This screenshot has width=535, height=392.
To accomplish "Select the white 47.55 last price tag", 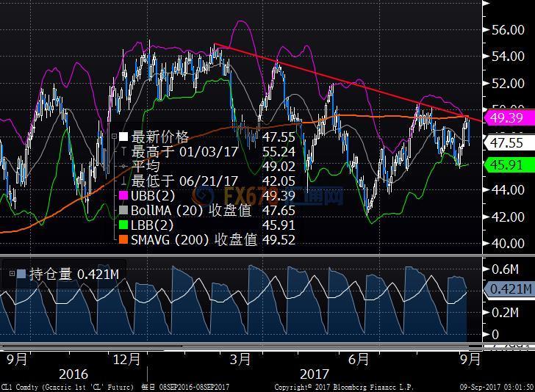I will point(507,143).
